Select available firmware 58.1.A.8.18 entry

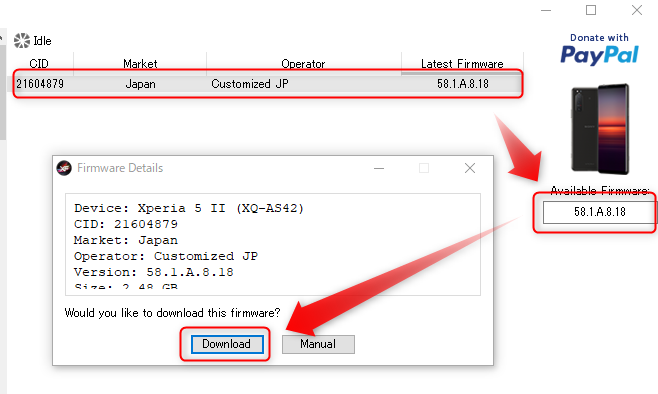[600, 212]
